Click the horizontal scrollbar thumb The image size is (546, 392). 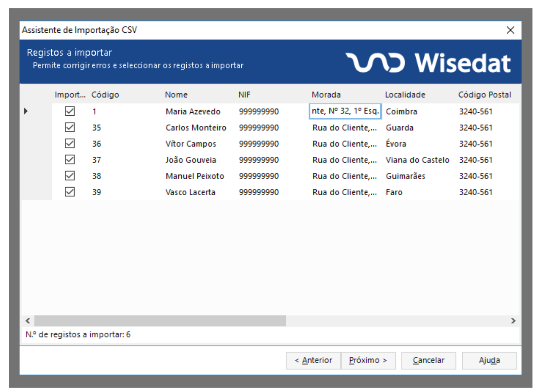pyautogui.click(x=160, y=321)
